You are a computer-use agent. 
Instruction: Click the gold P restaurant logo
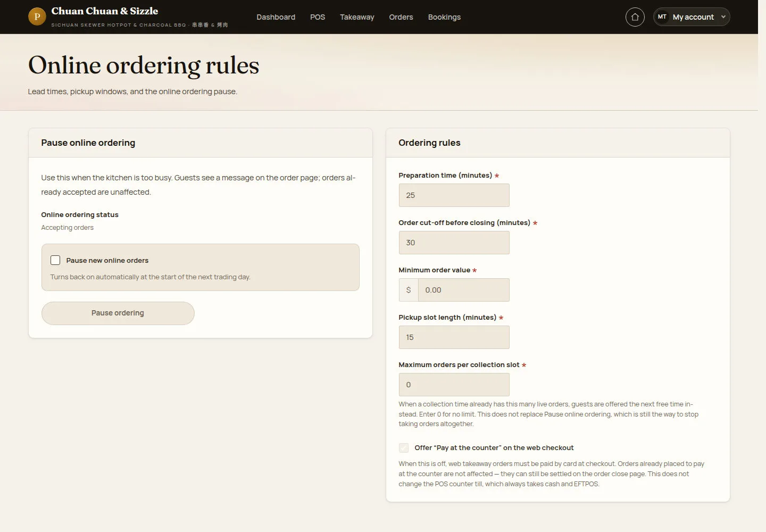pyautogui.click(x=37, y=16)
